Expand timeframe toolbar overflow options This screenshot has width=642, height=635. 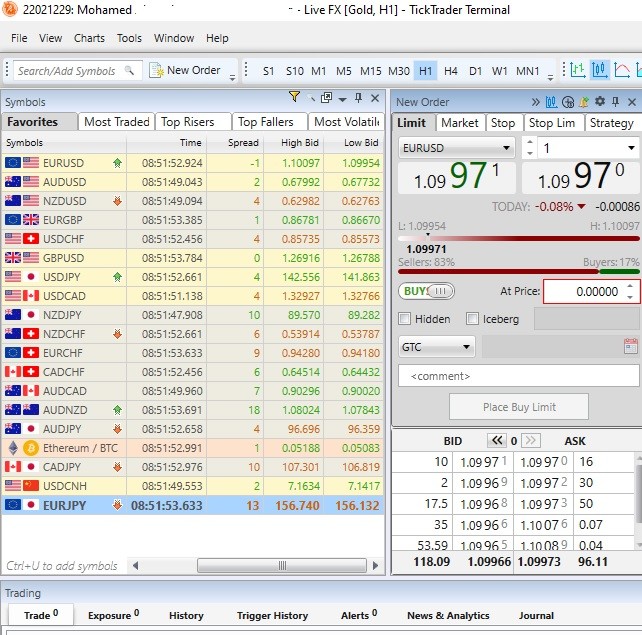[550, 77]
